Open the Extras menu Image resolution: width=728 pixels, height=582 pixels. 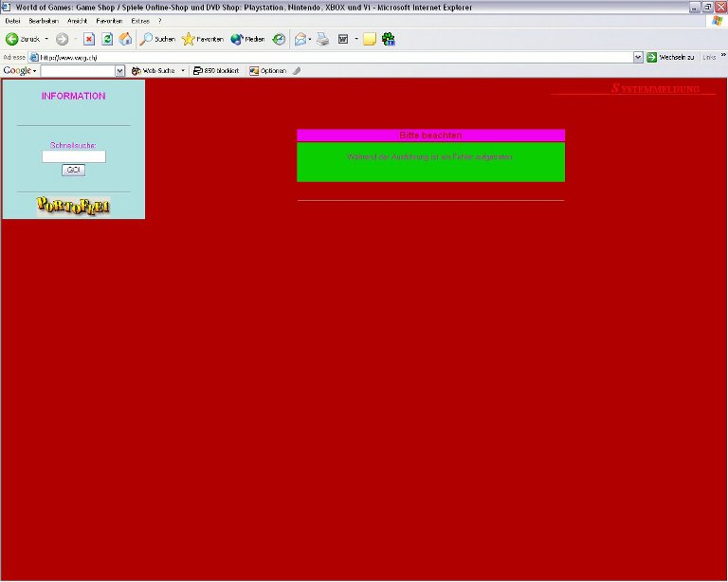[139, 20]
